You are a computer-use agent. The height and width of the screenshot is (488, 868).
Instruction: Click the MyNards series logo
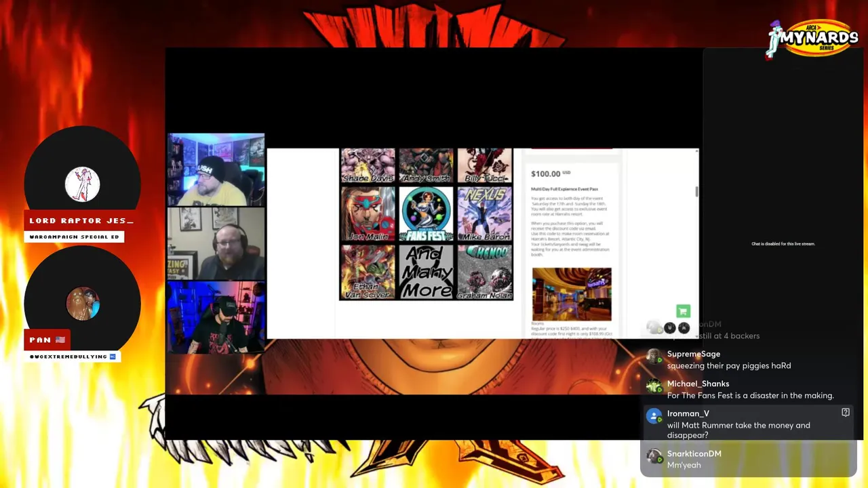[812, 39]
